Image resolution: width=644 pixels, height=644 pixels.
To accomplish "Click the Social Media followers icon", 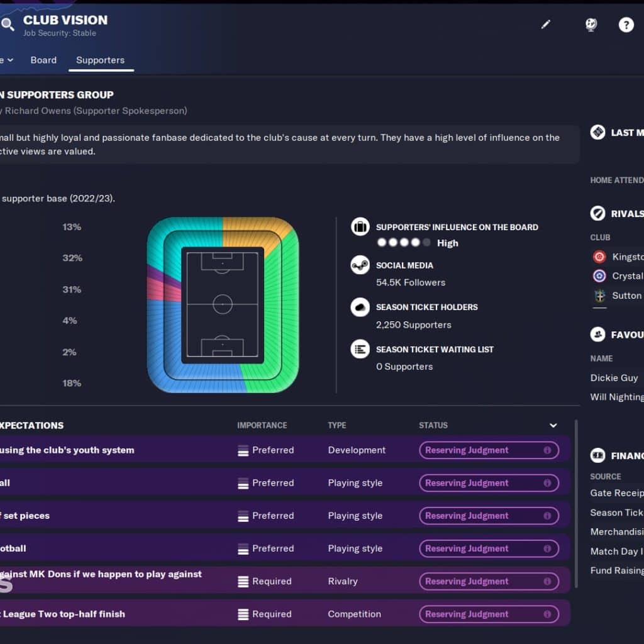I will point(360,265).
